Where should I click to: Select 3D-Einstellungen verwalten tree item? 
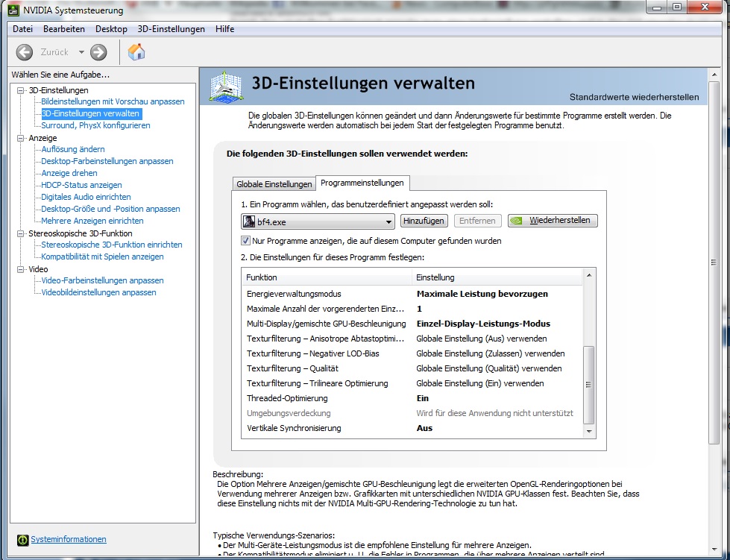90,113
